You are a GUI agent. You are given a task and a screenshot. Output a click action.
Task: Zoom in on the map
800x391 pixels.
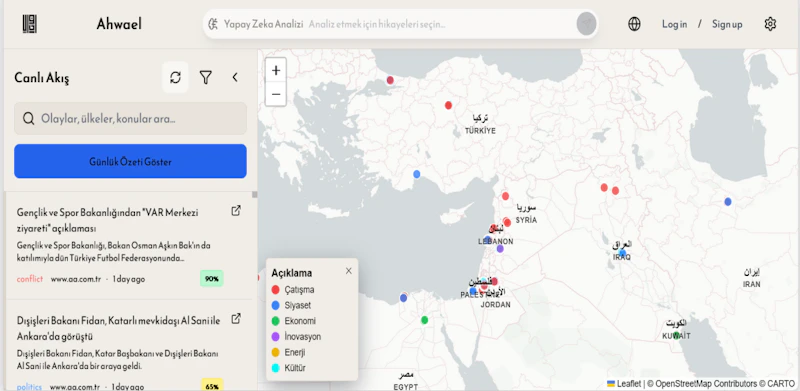tap(276, 70)
